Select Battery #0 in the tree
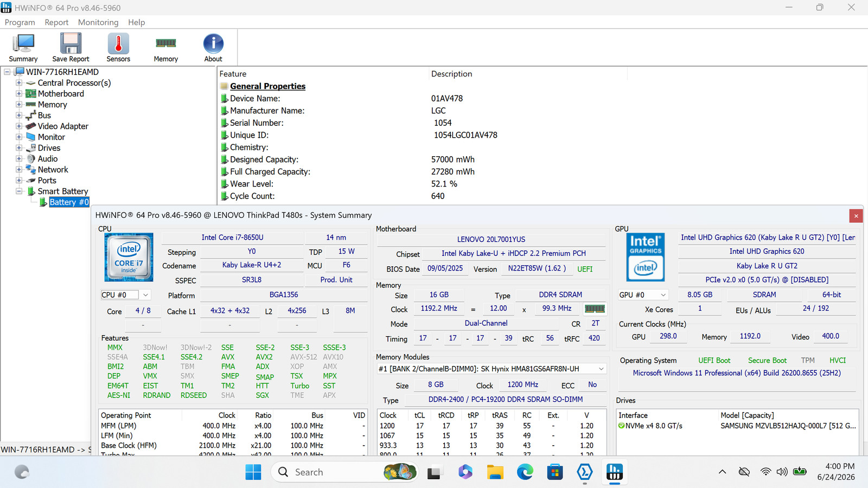 [69, 202]
